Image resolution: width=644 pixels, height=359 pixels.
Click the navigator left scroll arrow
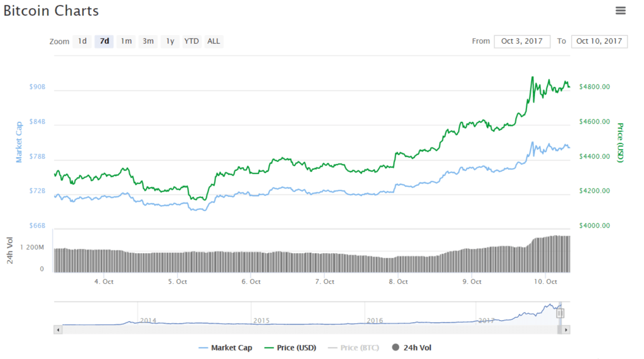click(x=58, y=330)
